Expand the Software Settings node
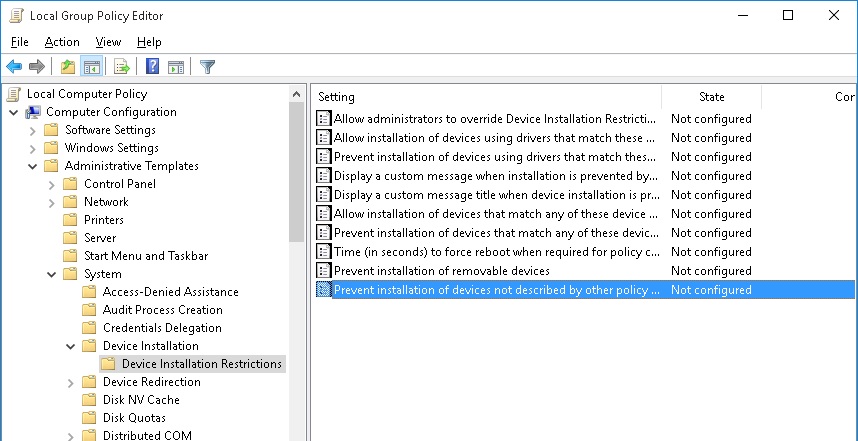This screenshot has width=858, height=441. coord(33,130)
